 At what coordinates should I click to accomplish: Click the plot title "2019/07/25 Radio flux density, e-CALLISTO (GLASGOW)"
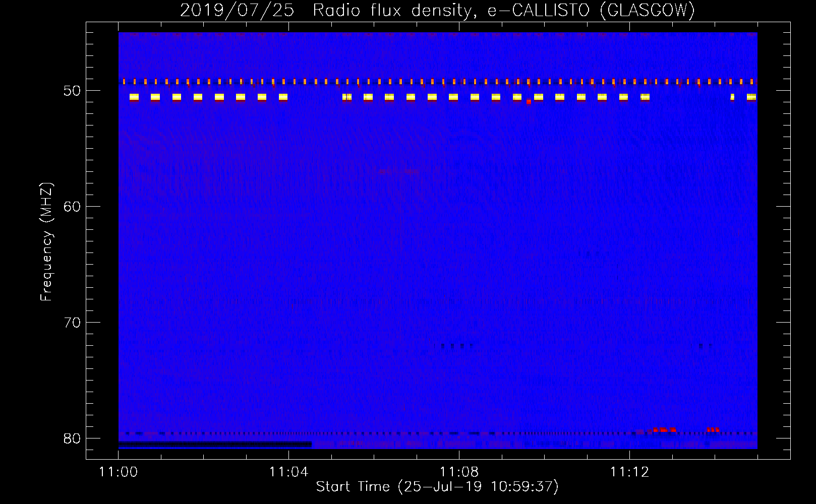point(437,10)
